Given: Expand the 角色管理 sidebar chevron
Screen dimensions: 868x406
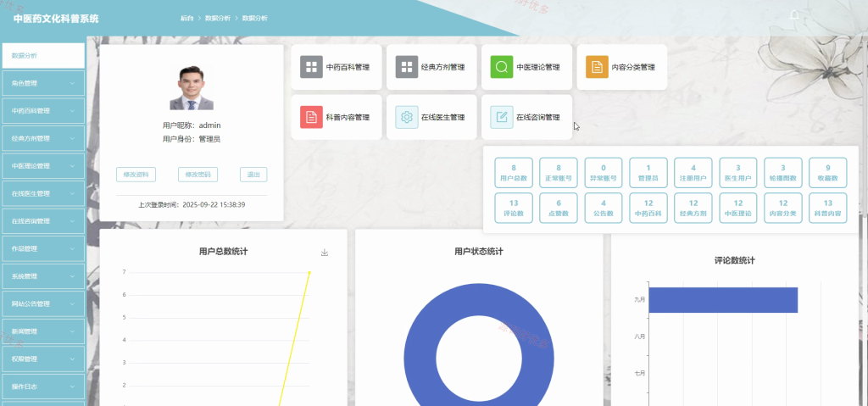Looking at the screenshot, I should pyautogui.click(x=73, y=83).
